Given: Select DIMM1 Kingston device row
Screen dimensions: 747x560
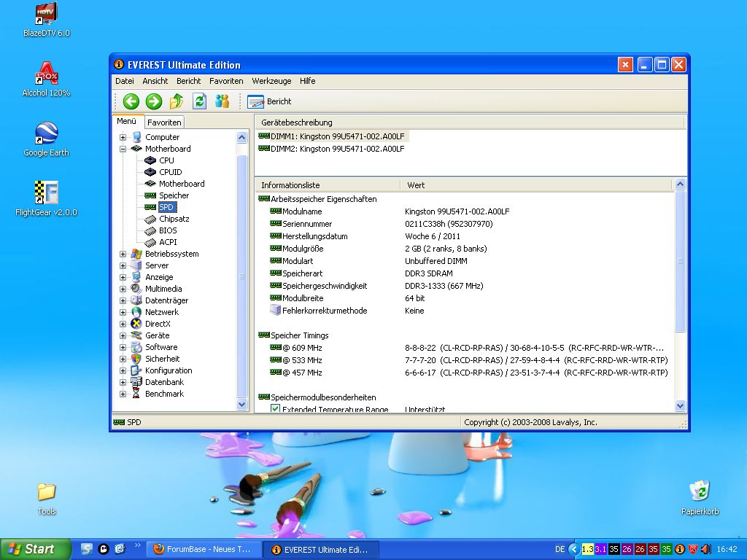Looking at the screenshot, I should click(332, 136).
